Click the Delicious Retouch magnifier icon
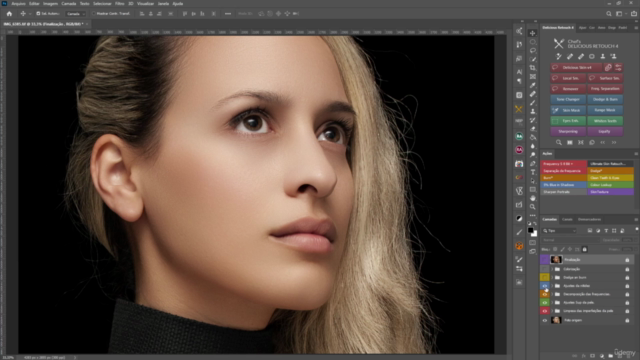Screen dimensions: 640x360 (x=559, y=142)
